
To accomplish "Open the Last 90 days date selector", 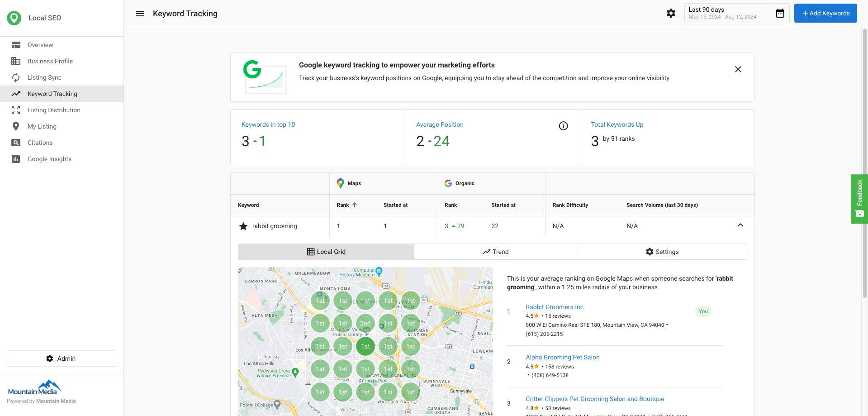I will (724, 13).
